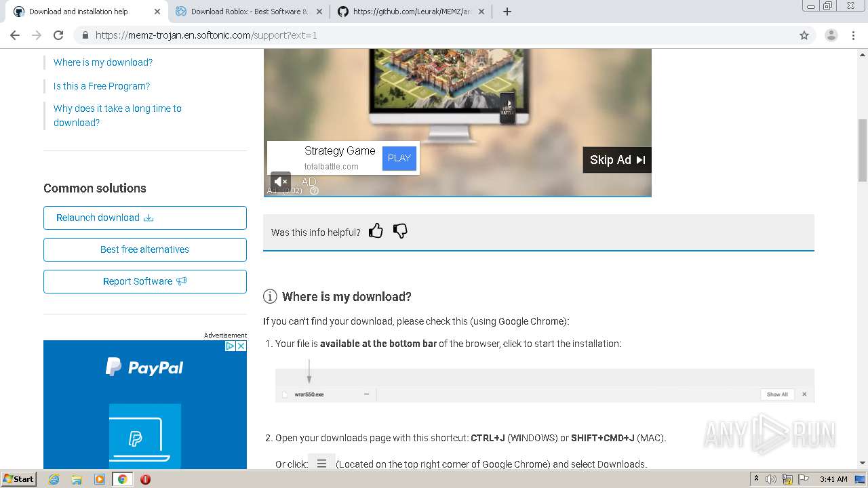Launch Internet Explorer from the taskbar
Screen dimensions: 868x488
point(54,479)
